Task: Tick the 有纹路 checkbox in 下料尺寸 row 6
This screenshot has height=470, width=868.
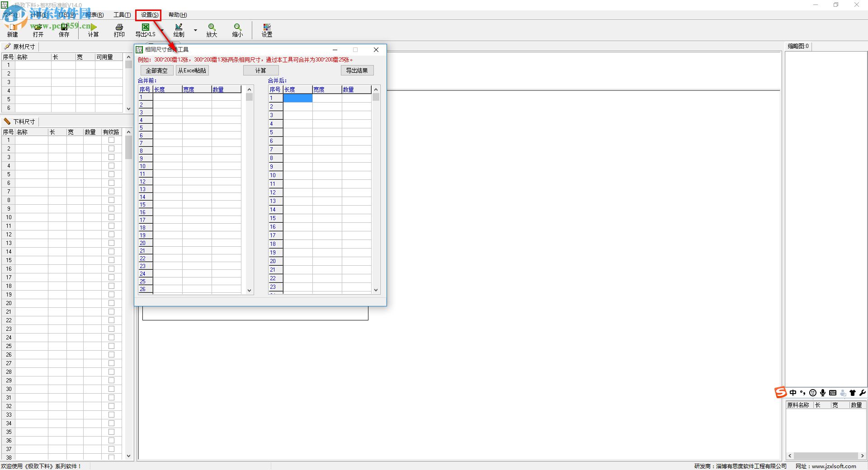Action: click(x=111, y=183)
